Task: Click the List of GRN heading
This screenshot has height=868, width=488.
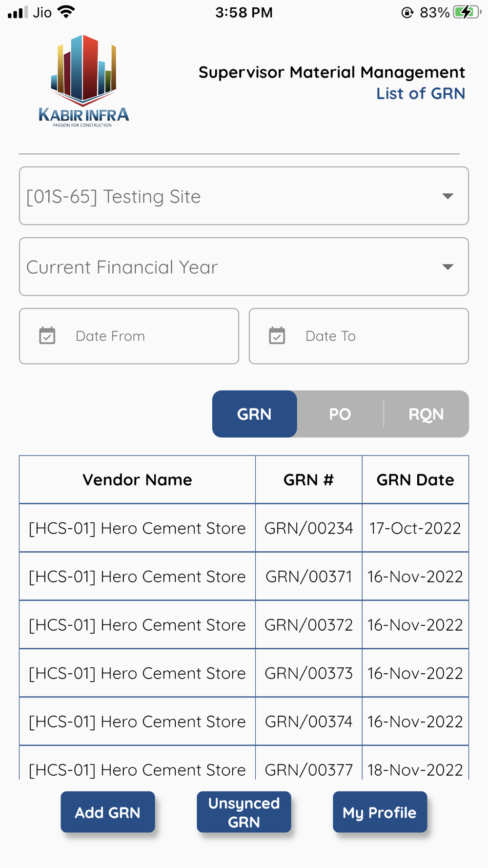Action: click(x=421, y=93)
